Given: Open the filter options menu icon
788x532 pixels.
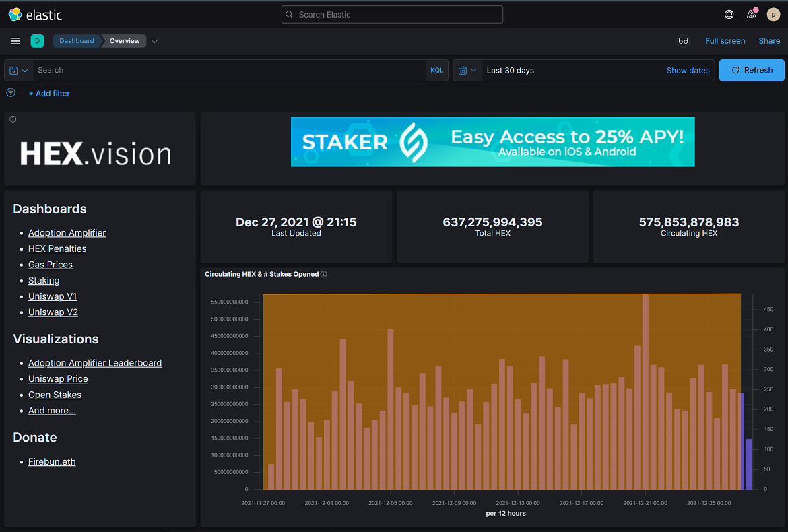Looking at the screenshot, I should pyautogui.click(x=11, y=93).
